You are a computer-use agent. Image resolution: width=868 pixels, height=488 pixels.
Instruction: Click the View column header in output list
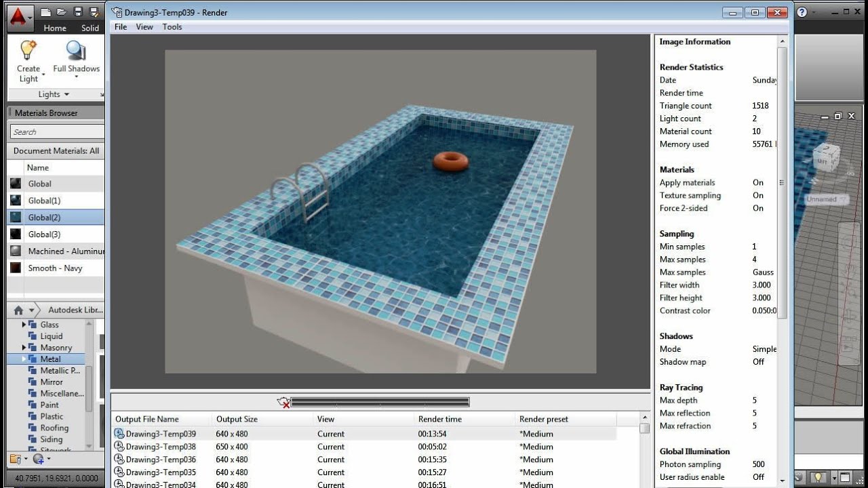coord(363,419)
